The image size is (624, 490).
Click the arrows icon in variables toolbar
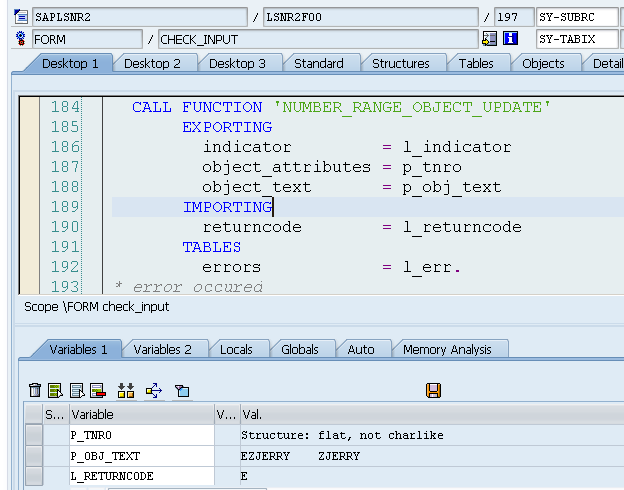tap(153, 390)
